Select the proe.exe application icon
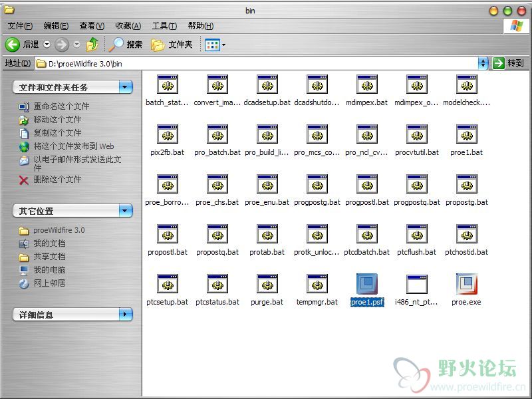 [x=467, y=284]
